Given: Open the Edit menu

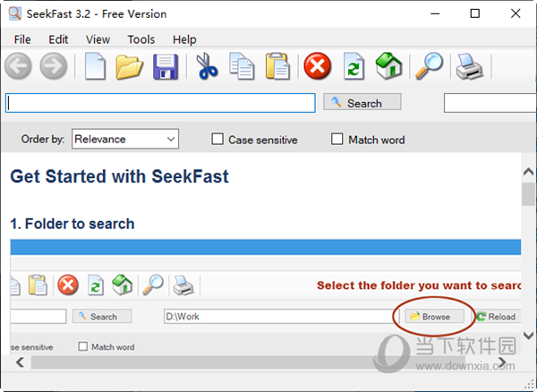Looking at the screenshot, I should pyautogui.click(x=58, y=39).
